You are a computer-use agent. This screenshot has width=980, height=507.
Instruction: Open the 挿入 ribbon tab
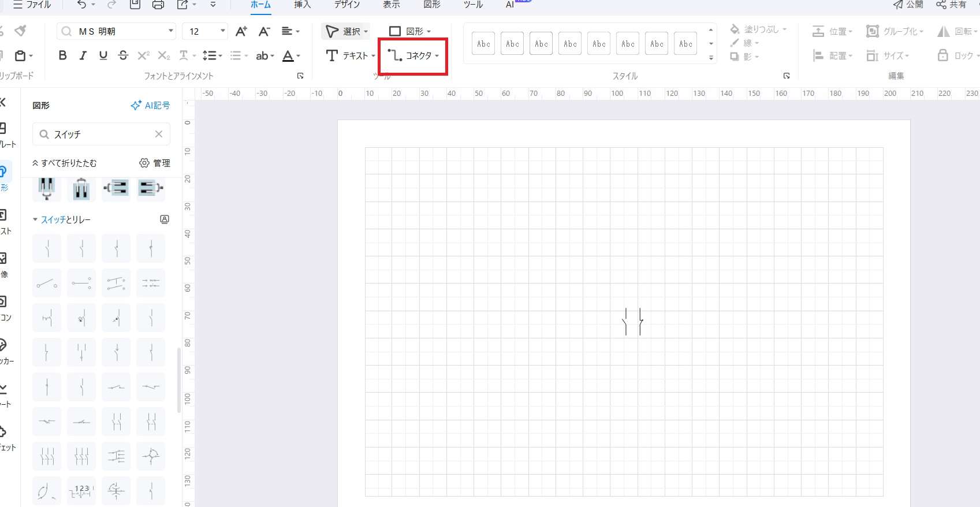point(302,5)
